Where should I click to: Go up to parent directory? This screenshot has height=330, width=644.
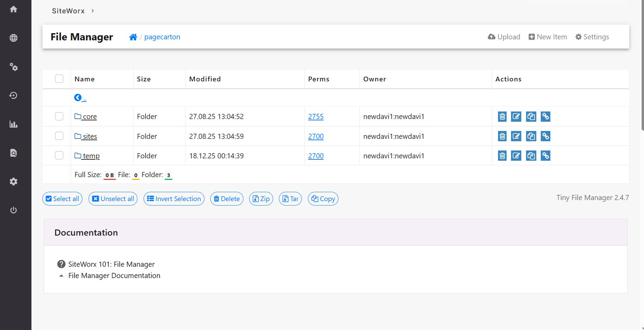pyautogui.click(x=80, y=98)
